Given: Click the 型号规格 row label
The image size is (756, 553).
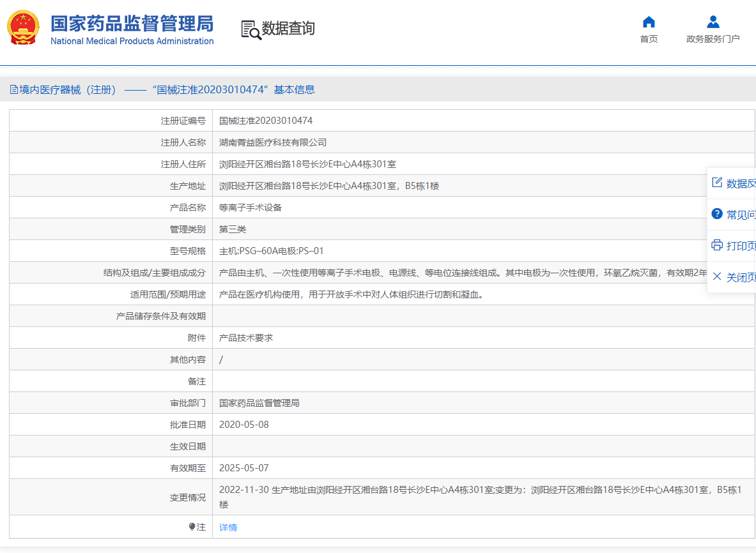Looking at the screenshot, I should point(187,251).
